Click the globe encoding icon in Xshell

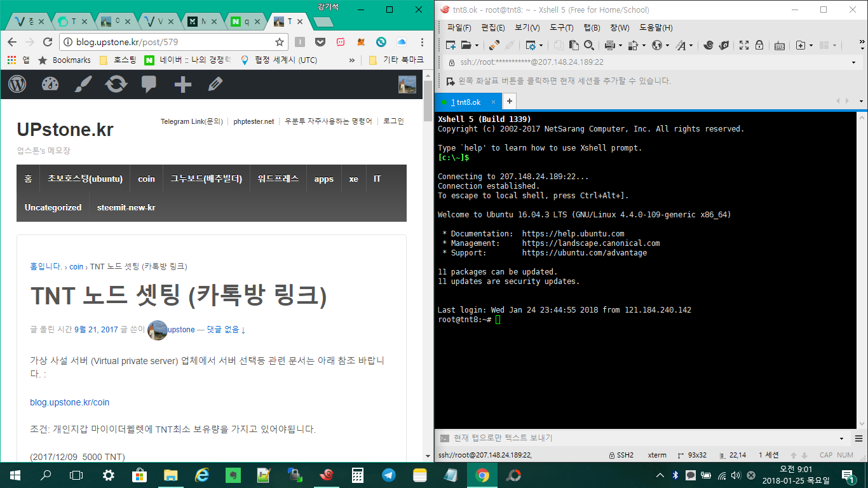[x=657, y=45]
